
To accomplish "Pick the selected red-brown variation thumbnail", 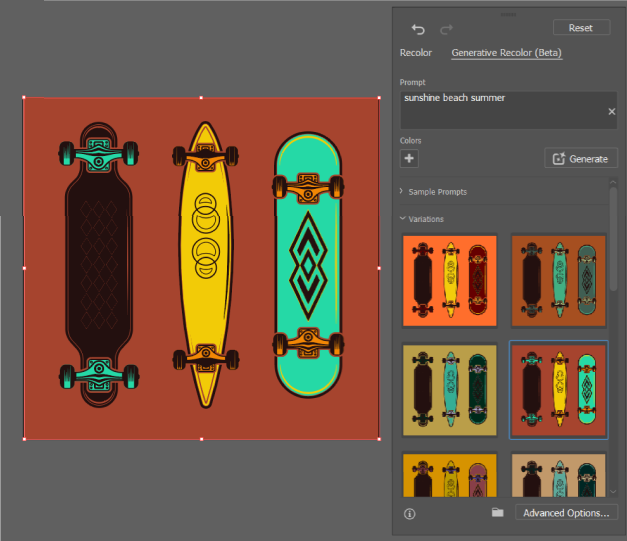I will pos(558,390).
